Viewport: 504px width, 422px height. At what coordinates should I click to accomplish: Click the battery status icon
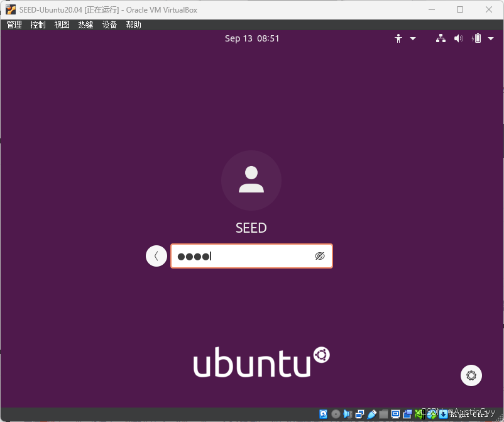(x=477, y=38)
